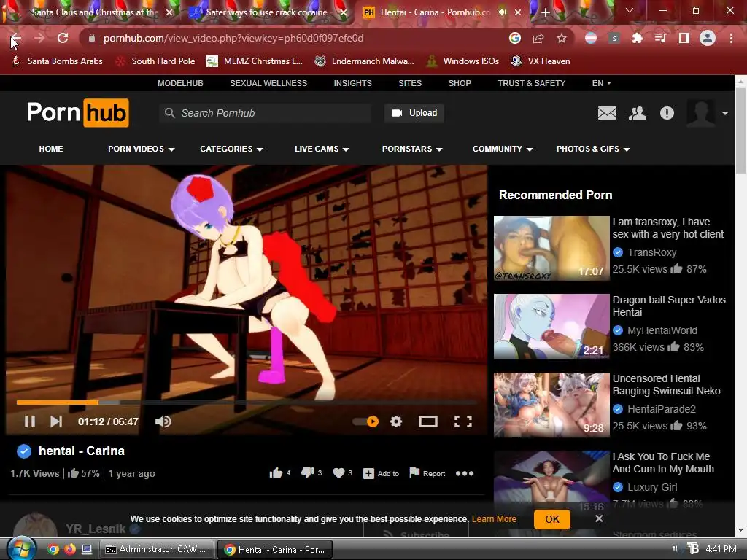Open INSIGHTS in the top menu
747x560 pixels.
point(352,83)
